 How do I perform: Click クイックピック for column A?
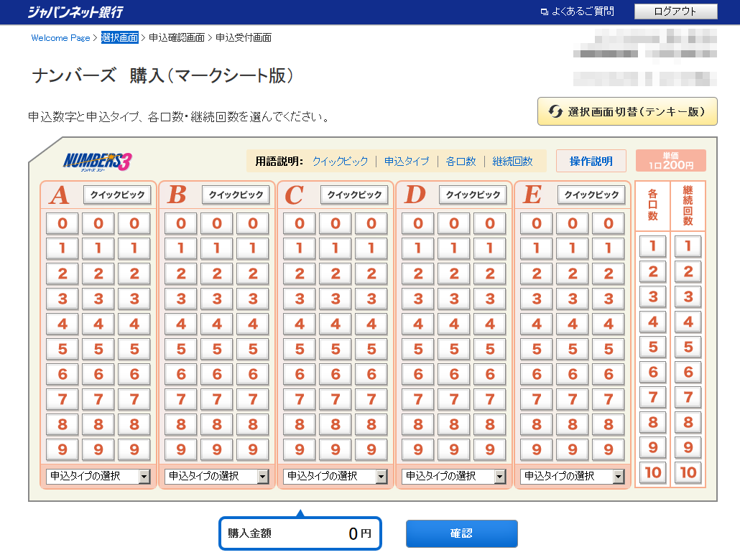pos(117,194)
